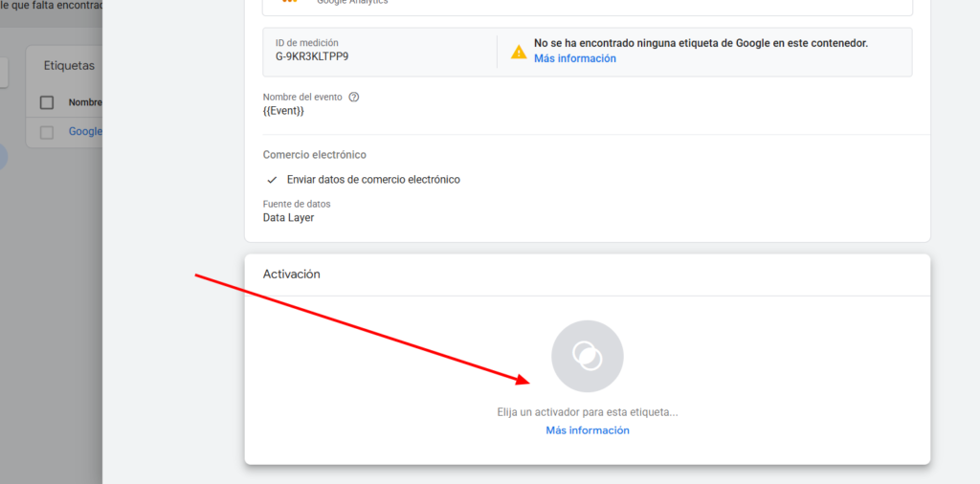Viewport: 980px width, 484px height.
Task: Click the ID de medición value G-9KR3KLTPP9
Action: point(311,56)
